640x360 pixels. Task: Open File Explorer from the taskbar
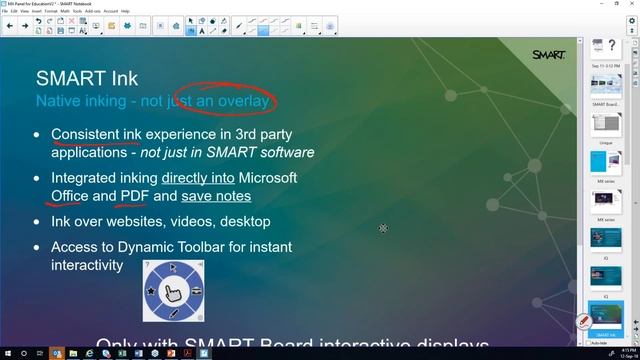(73, 353)
